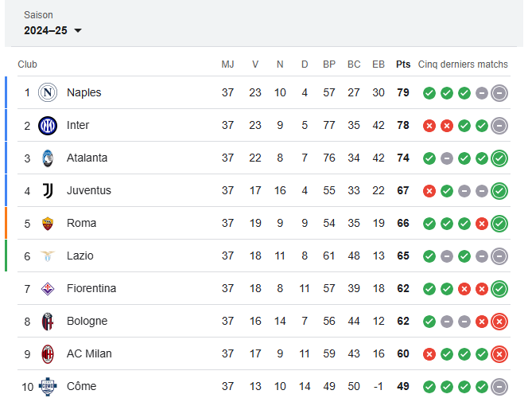Open the Naples team link
The height and width of the screenshot is (402, 532).
click(x=83, y=92)
